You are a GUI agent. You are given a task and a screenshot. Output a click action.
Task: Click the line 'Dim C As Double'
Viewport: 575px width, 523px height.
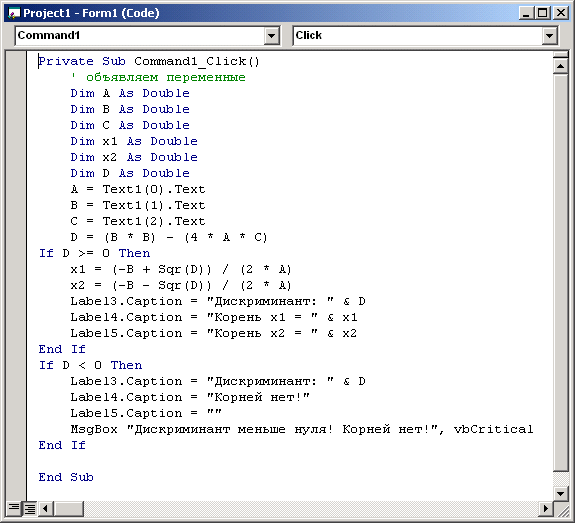(x=130, y=125)
